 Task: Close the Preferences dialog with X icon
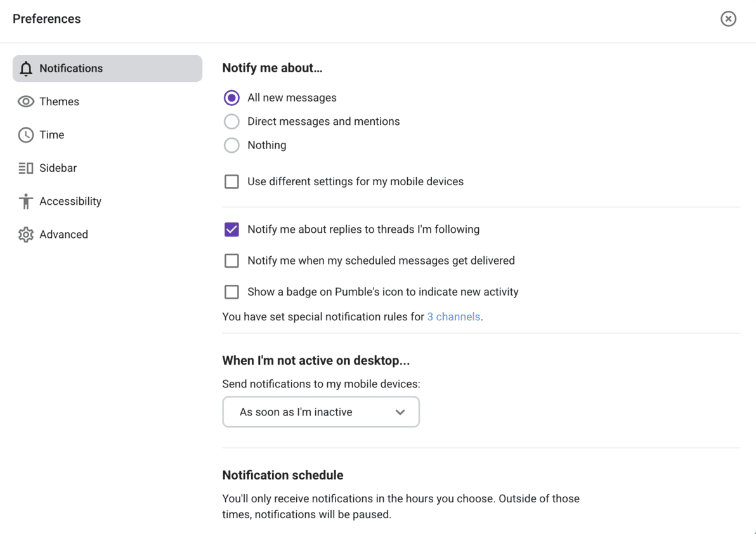pos(728,19)
